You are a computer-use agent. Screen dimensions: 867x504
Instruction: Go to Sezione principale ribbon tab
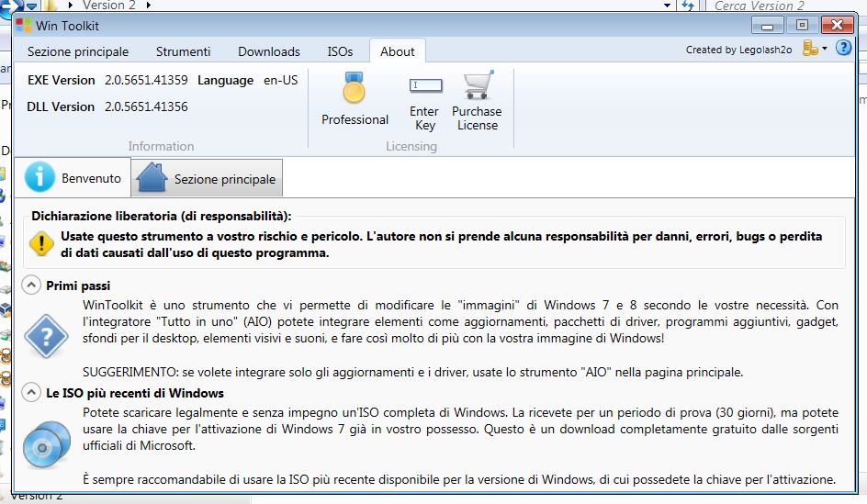pos(78,51)
